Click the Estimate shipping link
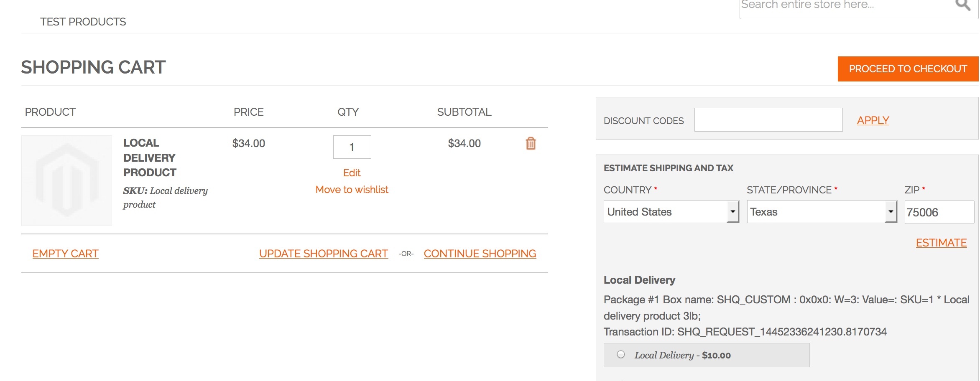Screen dimensions: 980x381 click(x=941, y=243)
